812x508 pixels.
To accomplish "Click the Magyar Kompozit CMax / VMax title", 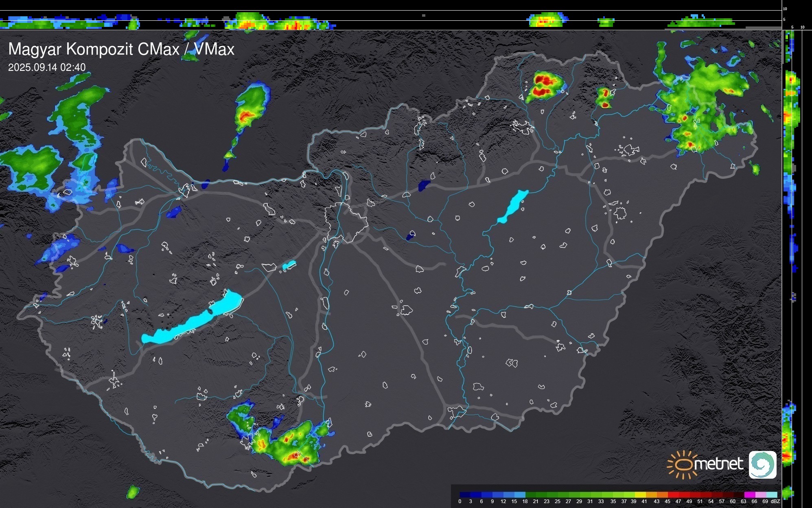I will 121,49.
